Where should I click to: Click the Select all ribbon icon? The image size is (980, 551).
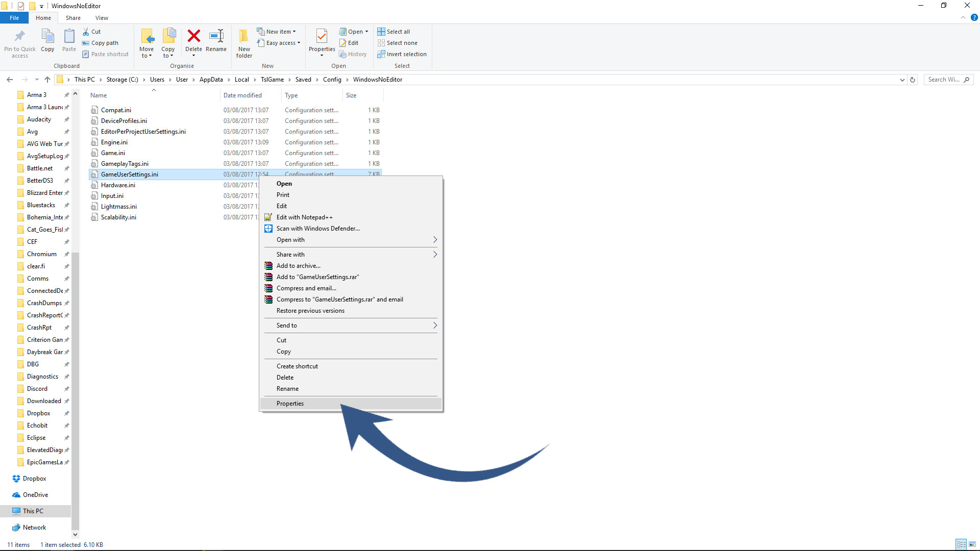(381, 32)
